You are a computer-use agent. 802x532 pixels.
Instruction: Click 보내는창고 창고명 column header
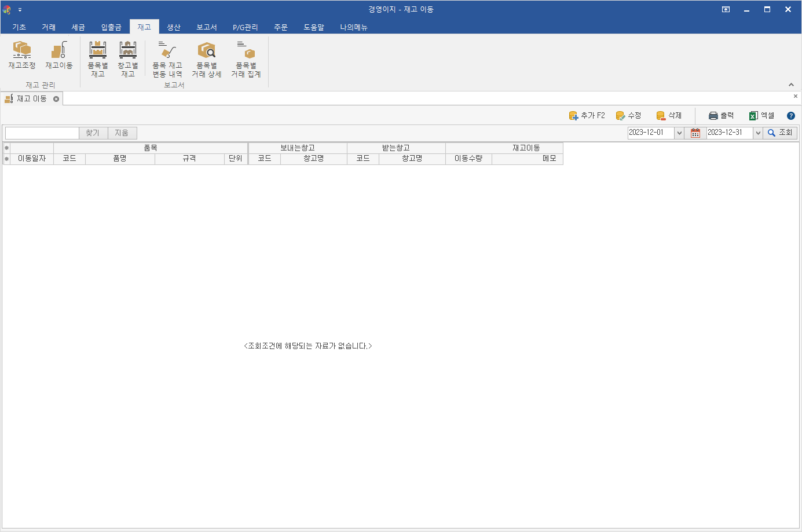tap(314, 159)
